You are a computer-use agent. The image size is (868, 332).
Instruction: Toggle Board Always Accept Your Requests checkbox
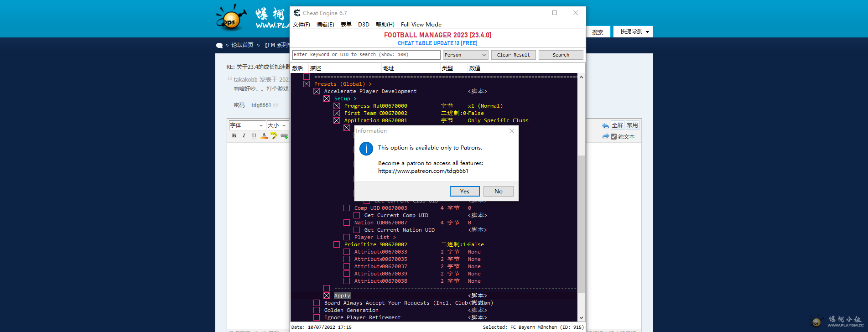tap(317, 303)
